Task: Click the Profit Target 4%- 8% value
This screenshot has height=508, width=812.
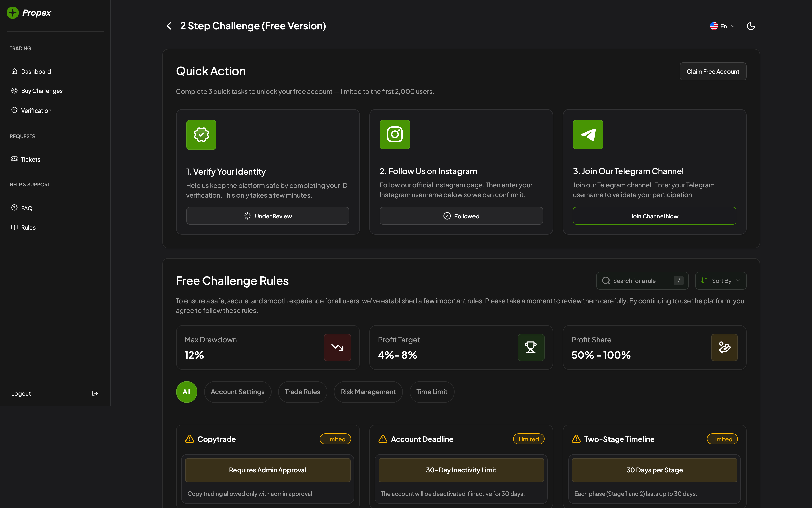Action: [x=397, y=355]
